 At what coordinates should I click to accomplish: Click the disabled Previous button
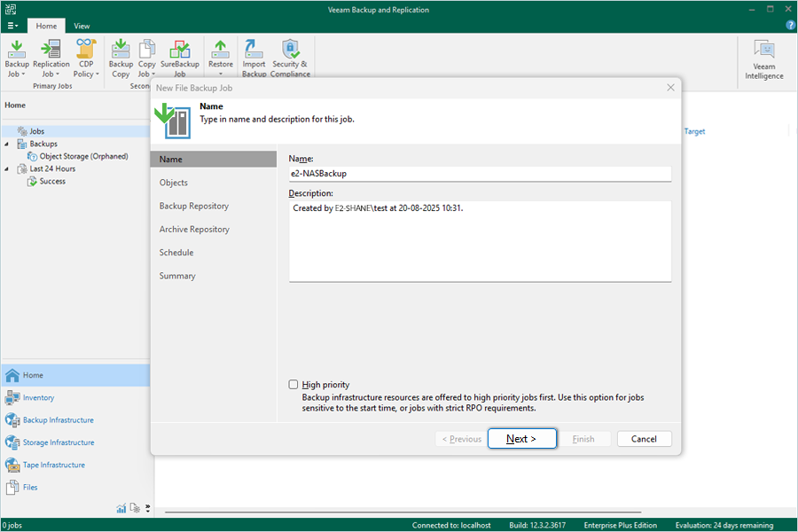(x=462, y=439)
